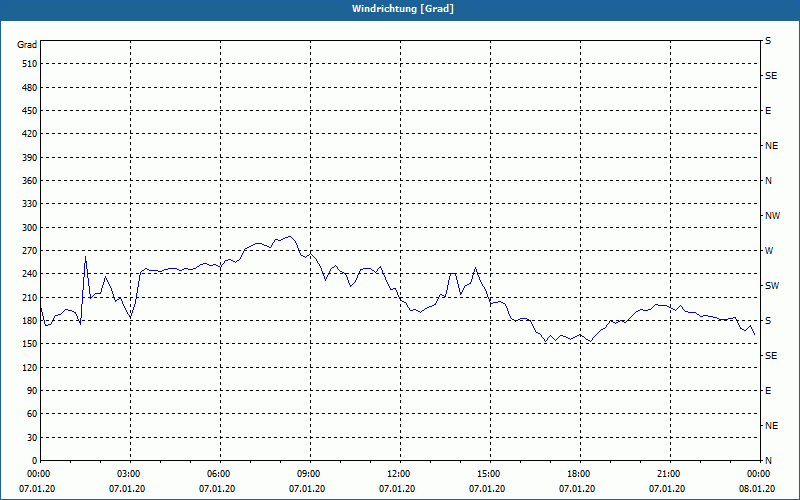Image resolution: width=800 pixels, height=500 pixels.
Task: Click the 21:00 time label
Action: pos(670,474)
